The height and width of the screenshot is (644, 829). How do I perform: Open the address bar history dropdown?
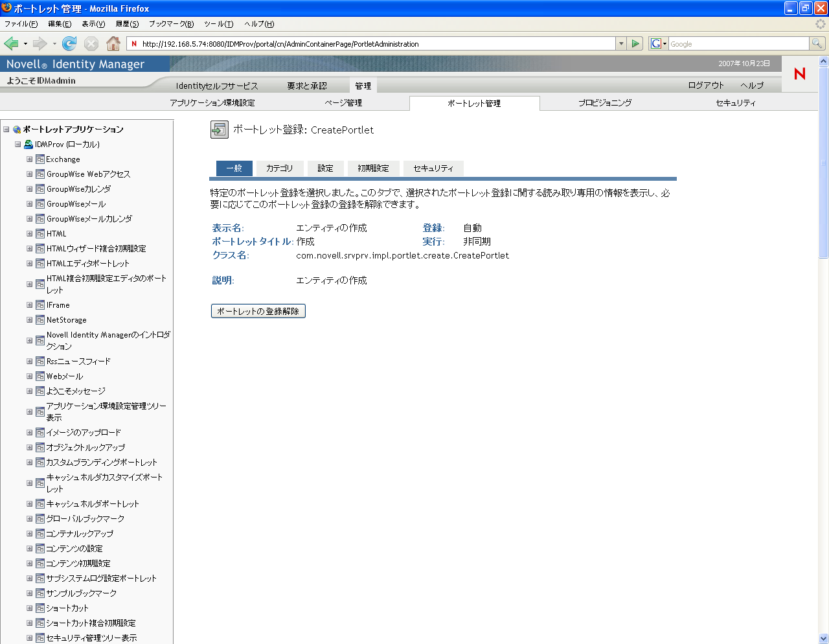tap(621, 43)
